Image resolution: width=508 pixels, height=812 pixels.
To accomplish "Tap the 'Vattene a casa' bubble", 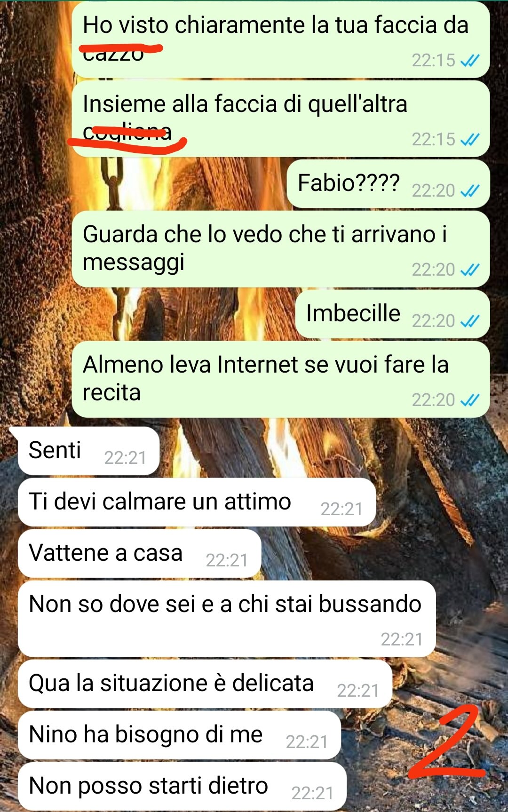I will click(x=139, y=554).
